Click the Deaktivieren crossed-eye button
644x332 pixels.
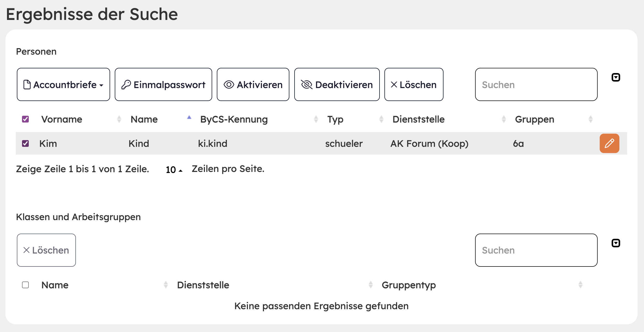337,84
